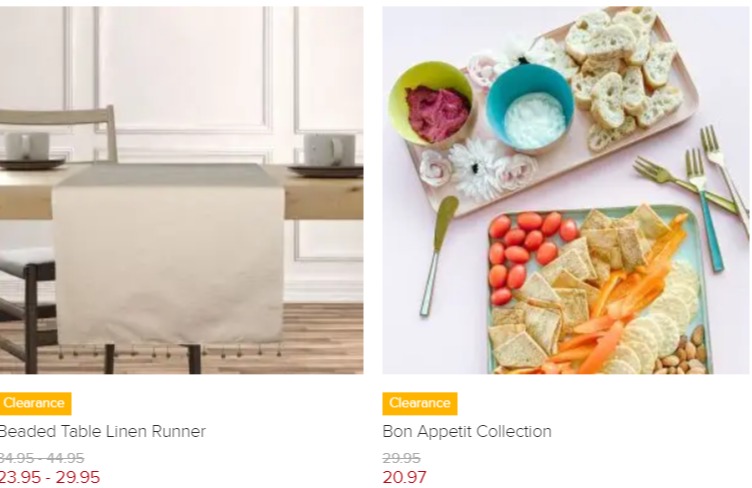The width and height of the screenshot is (752, 488).
Task: Click the white daisy flower on the pink tray
Action: coord(475,168)
